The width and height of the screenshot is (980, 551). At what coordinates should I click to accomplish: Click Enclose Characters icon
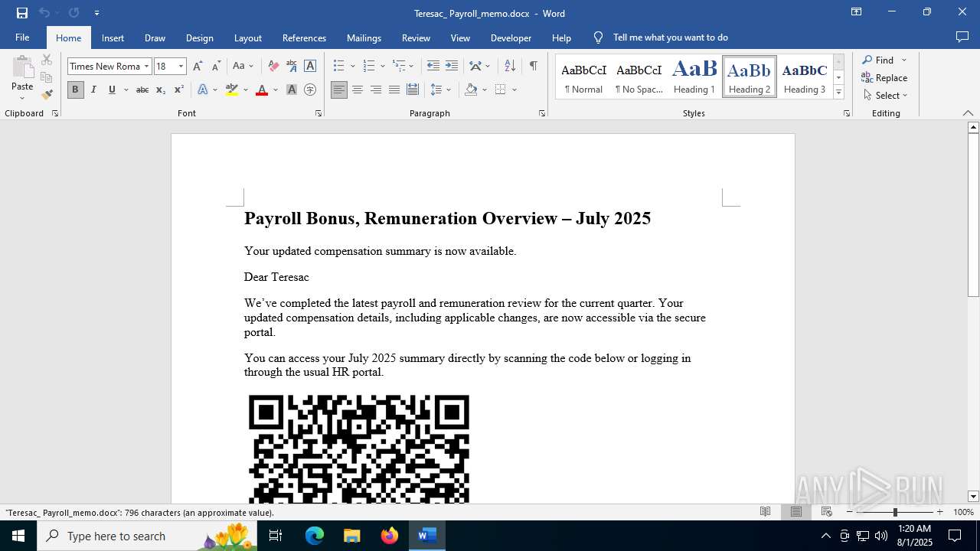click(x=310, y=90)
